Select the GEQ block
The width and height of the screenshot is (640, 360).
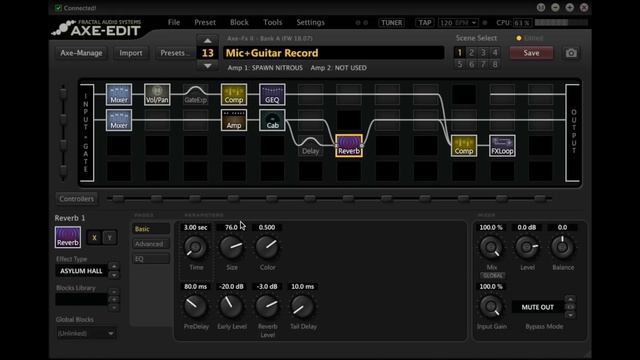[x=272, y=95]
